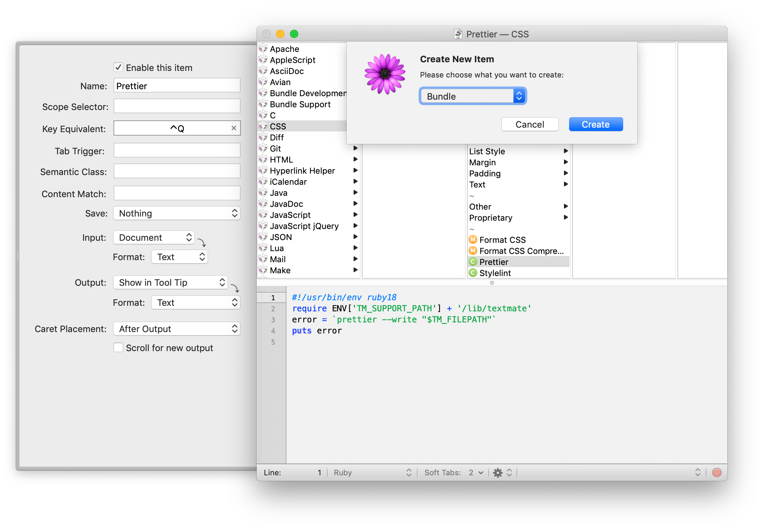
Task: Click the TextMate flower icon in dialog
Action: (x=385, y=74)
